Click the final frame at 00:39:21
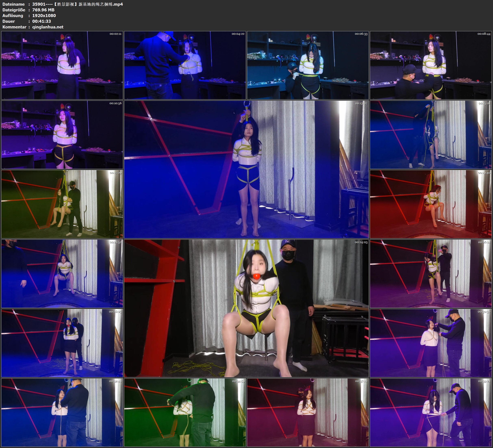The width and height of the screenshot is (493, 448). tap(431, 412)
